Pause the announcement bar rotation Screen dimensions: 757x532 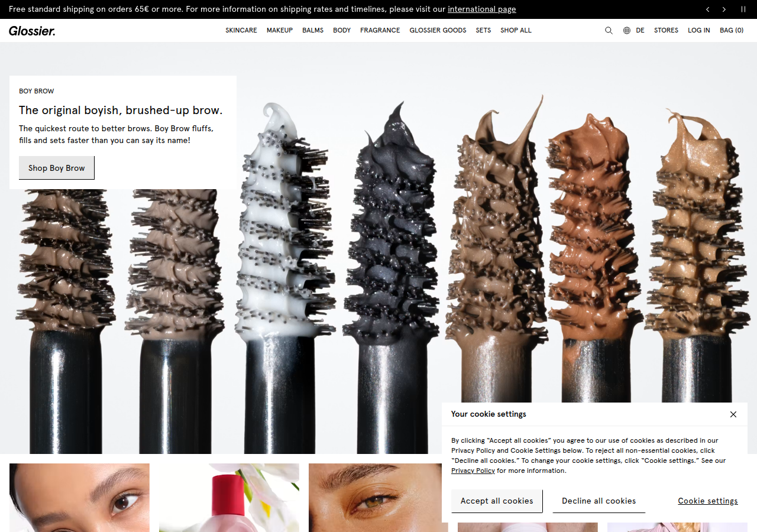click(743, 9)
